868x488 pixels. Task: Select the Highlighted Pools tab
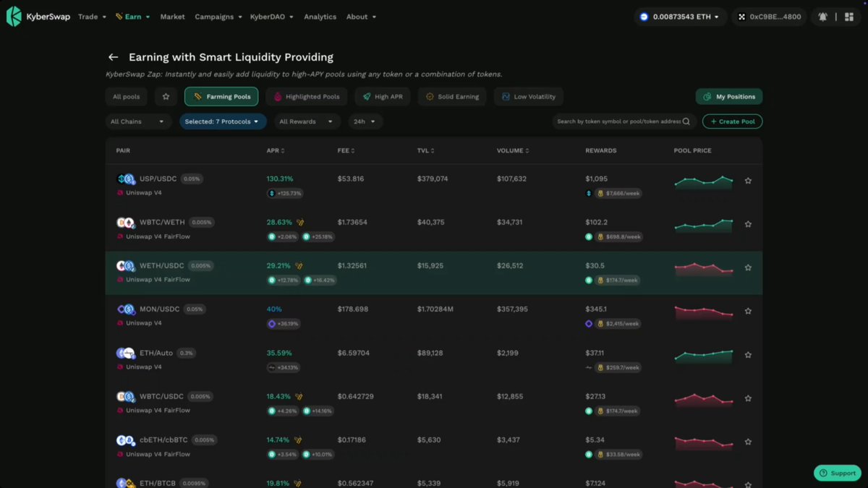coord(307,96)
